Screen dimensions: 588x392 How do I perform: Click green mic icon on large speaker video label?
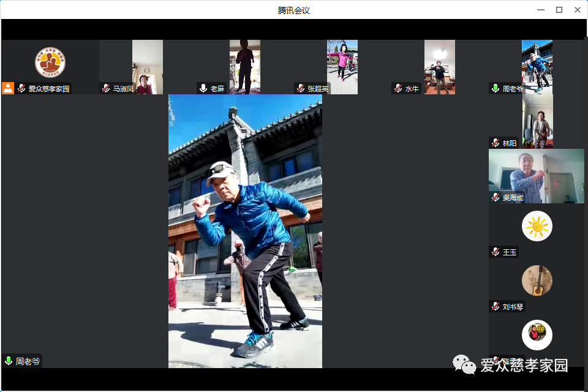tap(9, 361)
